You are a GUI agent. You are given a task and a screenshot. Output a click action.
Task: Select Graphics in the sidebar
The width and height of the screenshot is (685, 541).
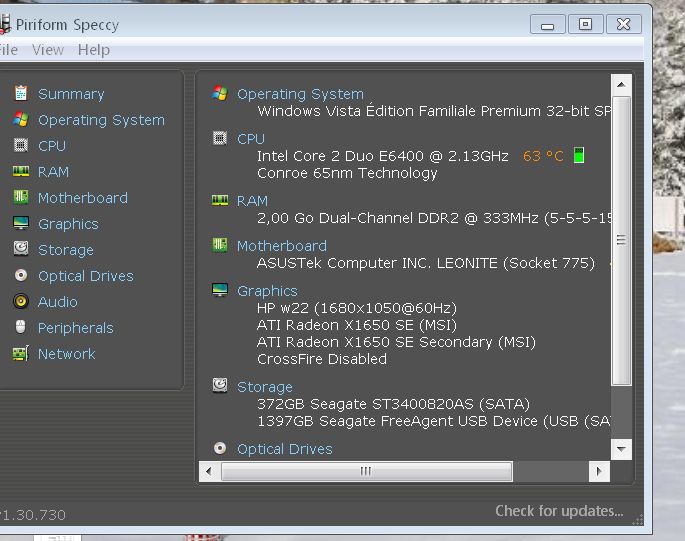(x=68, y=224)
